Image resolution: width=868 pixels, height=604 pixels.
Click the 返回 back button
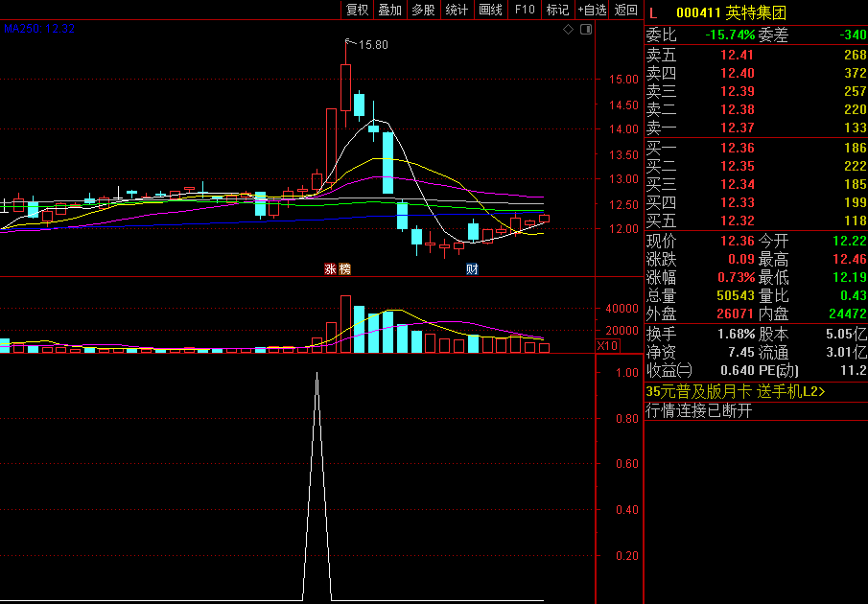tap(626, 10)
